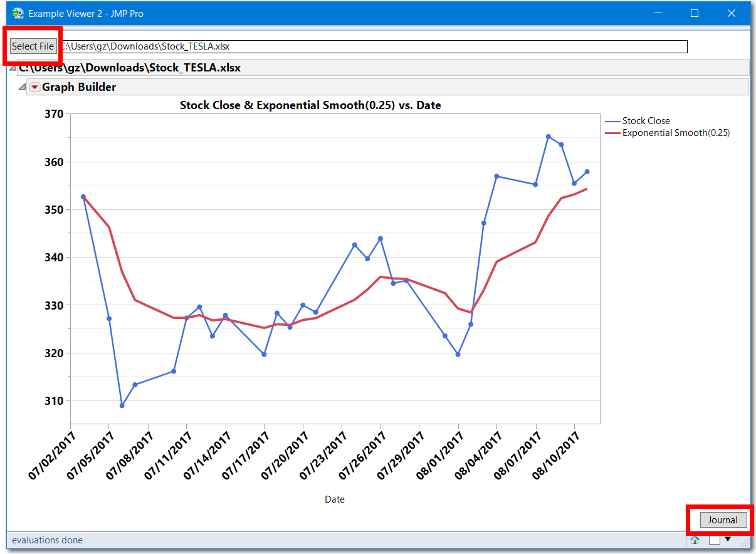Click the 07/14/2017 x-axis label
This screenshot has height=554, width=756.
tap(207, 457)
